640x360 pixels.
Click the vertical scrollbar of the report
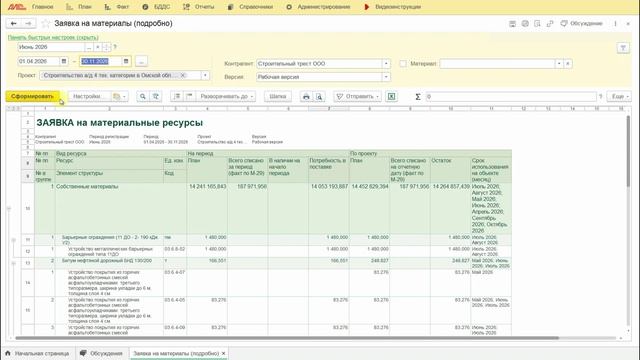(x=628, y=151)
